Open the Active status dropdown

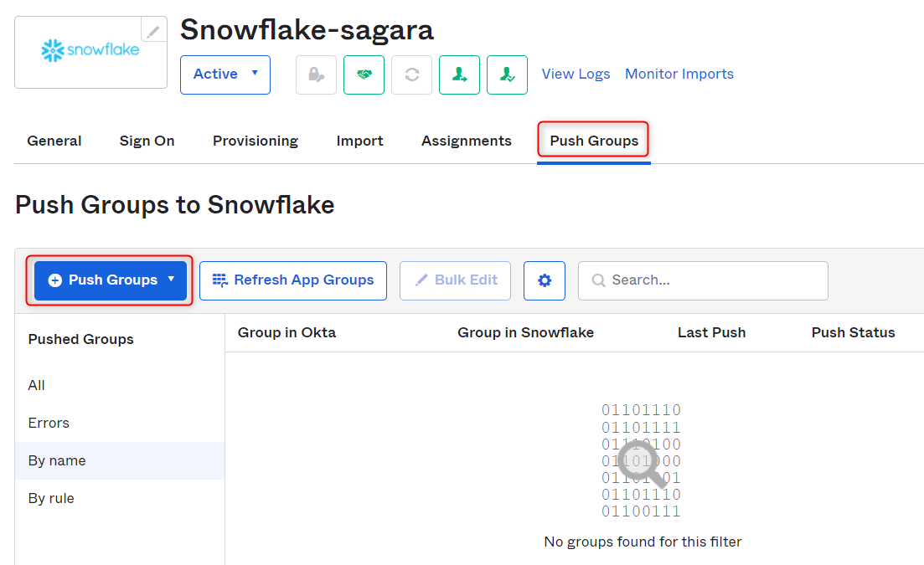[225, 74]
